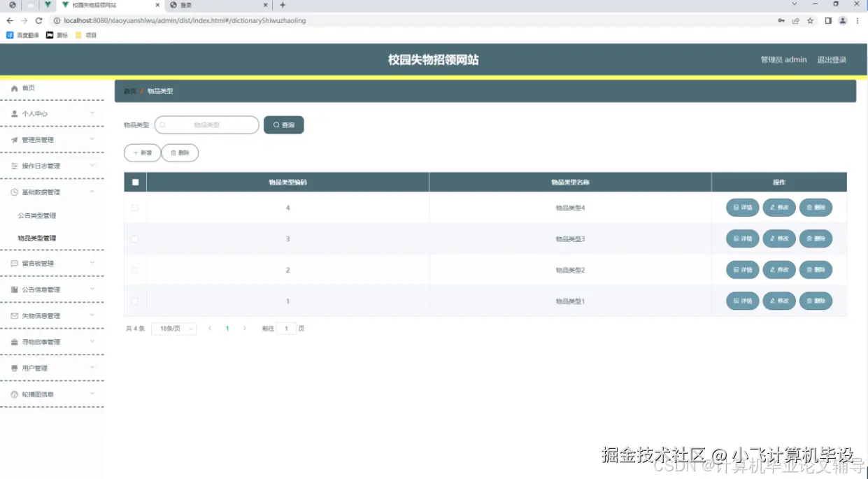868x479 pixels.
Task: Tick the checkbox for row 1
Action: point(135,301)
